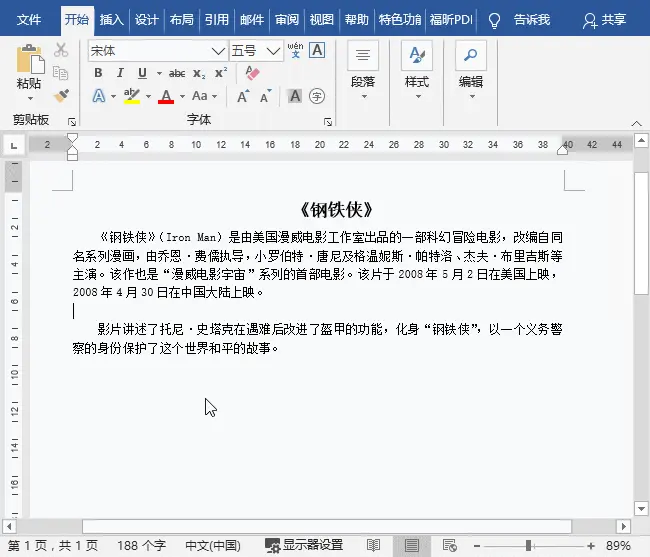The image size is (650, 557).
Task: Click the Change Case Aa button
Action: 199,96
